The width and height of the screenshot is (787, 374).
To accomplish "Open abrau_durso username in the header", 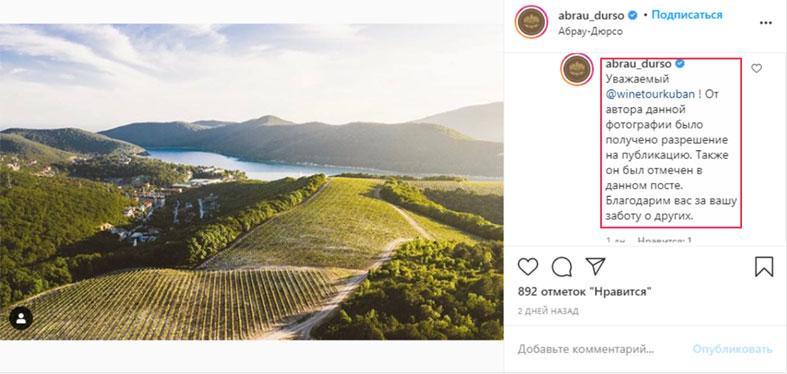I will pos(591,16).
